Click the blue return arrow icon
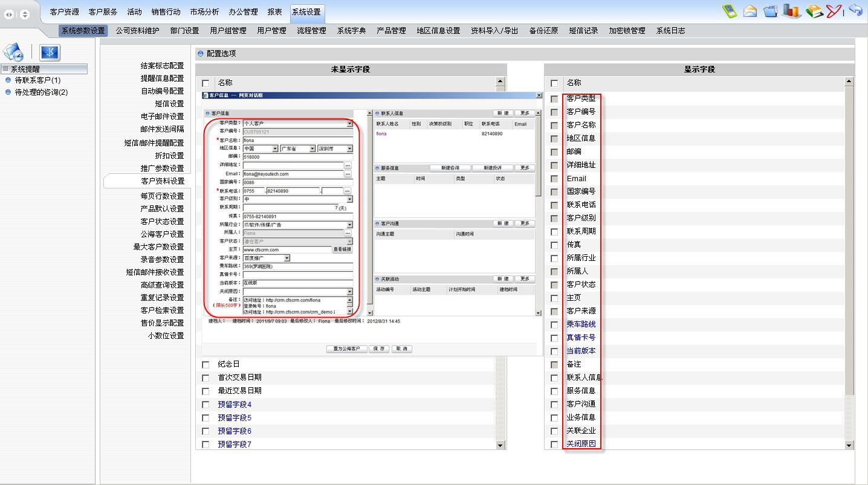 click(x=855, y=10)
